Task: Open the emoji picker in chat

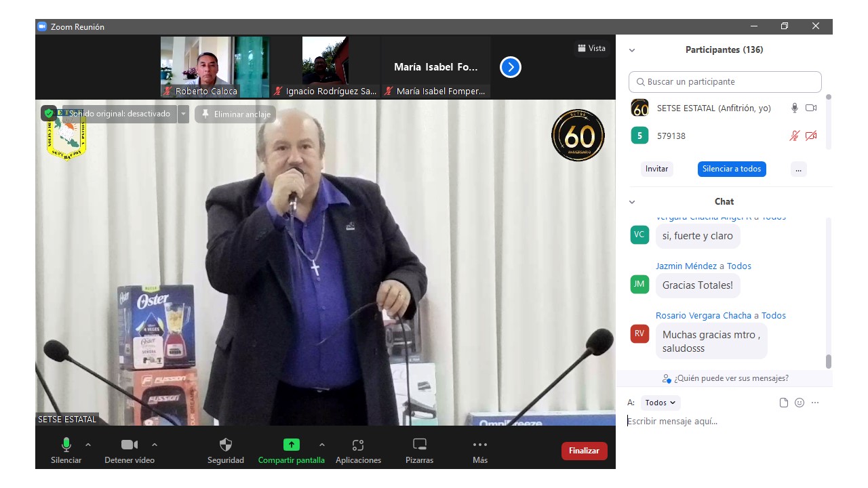Action: point(800,403)
